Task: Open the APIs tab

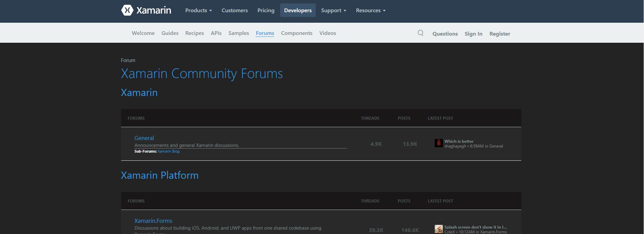Action: [216, 33]
